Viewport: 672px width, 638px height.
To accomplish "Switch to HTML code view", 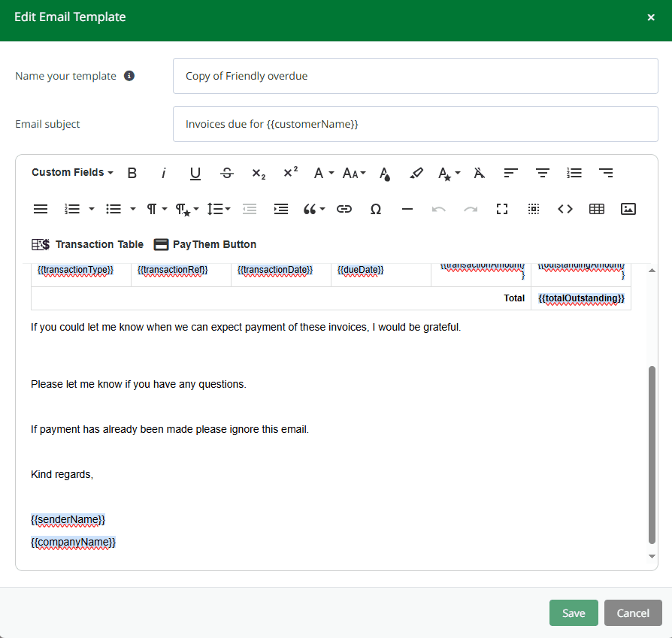I will (x=565, y=209).
